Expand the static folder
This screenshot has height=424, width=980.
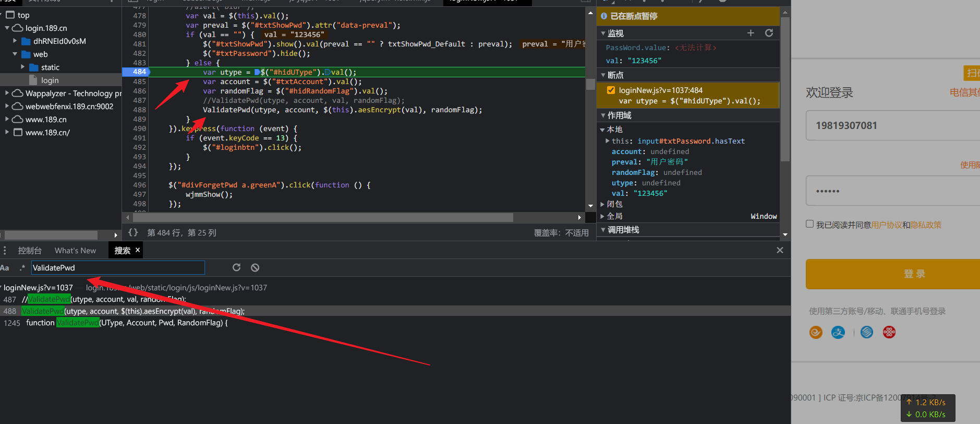[x=23, y=67]
